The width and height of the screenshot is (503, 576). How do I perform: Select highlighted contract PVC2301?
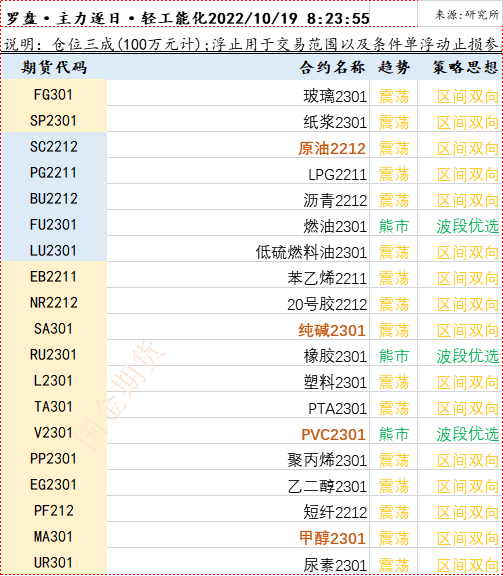pos(333,435)
